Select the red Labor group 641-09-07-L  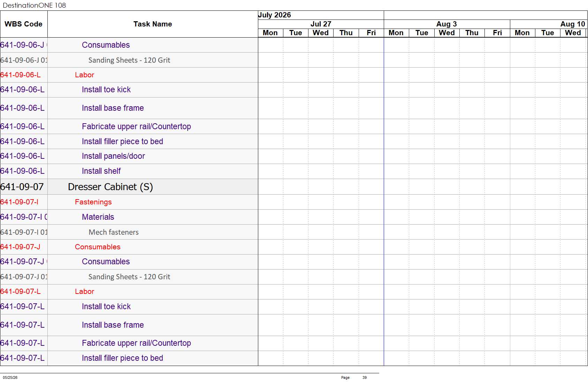tap(84, 291)
